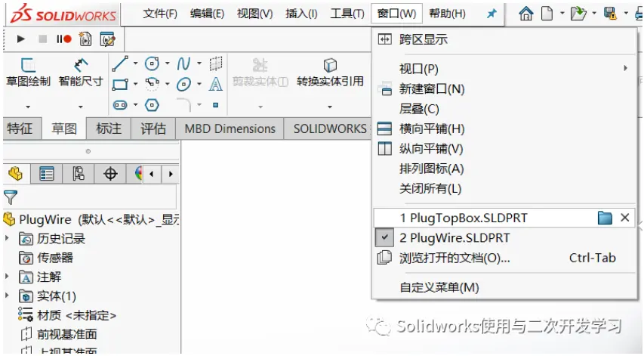644x356 pixels.
Task: Play the recorded macro
Action: click(20, 39)
